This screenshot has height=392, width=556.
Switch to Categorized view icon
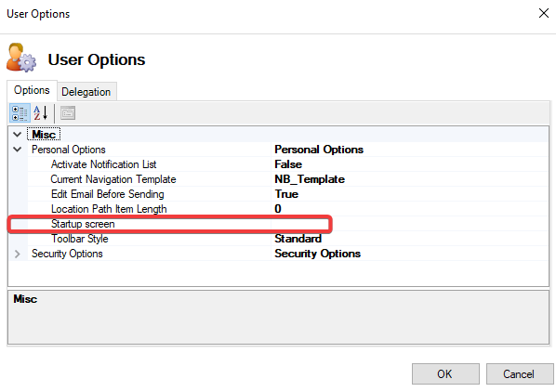(x=20, y=113)
